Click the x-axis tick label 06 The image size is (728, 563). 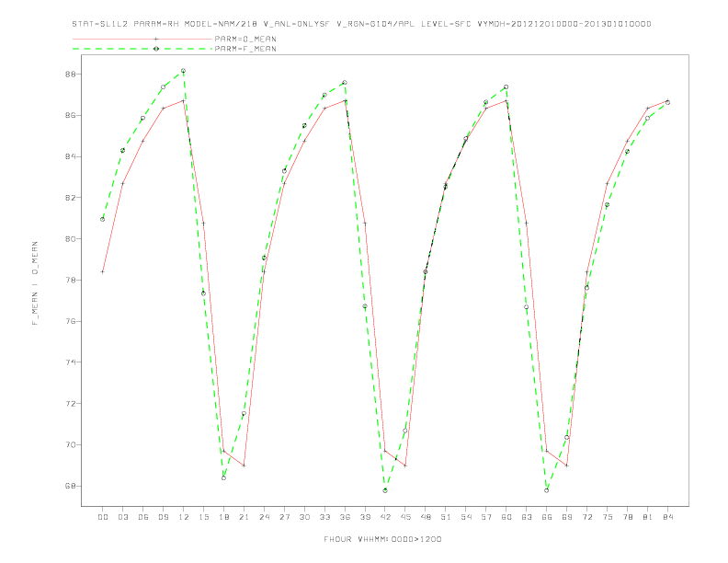[143, 517]
